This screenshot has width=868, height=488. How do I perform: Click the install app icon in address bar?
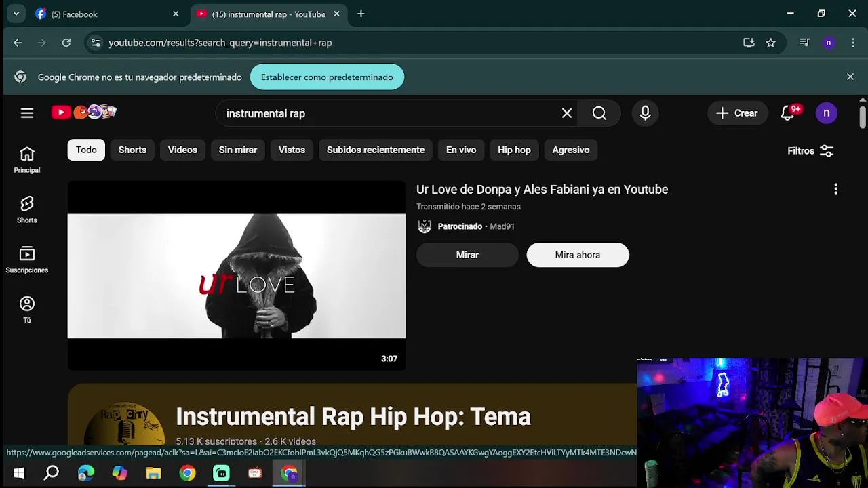tap(749, 43)
